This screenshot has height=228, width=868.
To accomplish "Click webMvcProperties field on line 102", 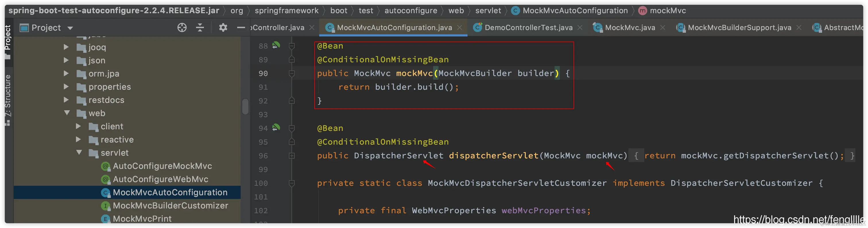I will coord(544,210).
